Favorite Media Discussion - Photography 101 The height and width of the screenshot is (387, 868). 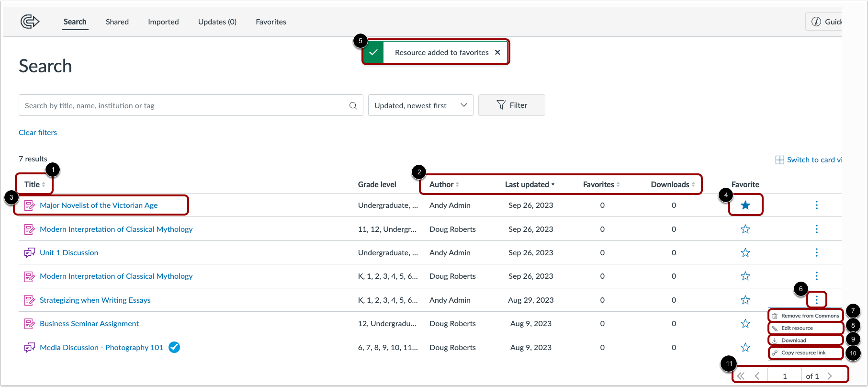pyautogui.click(x=745, y=347)
